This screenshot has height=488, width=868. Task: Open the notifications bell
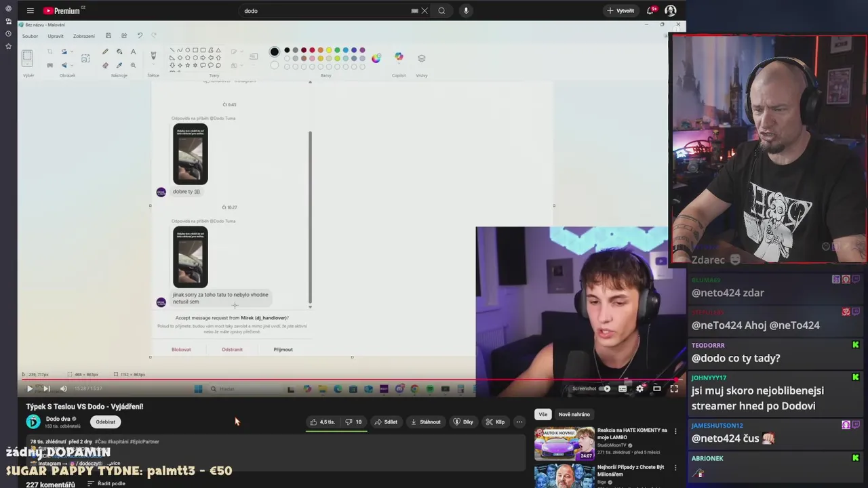point(650,11)
